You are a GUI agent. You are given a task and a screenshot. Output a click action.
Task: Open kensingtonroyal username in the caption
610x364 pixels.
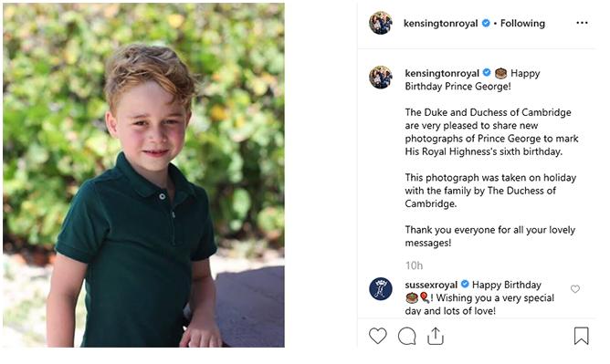(x=442, y=73)
